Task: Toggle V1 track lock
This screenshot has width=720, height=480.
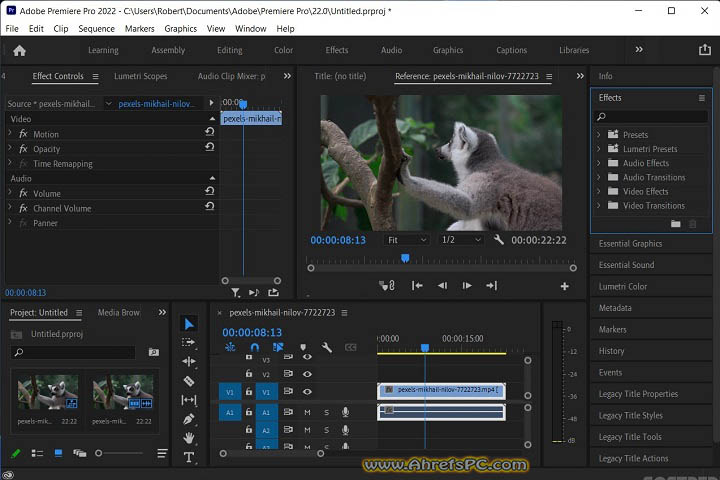Action: click(x=248, y=391)
